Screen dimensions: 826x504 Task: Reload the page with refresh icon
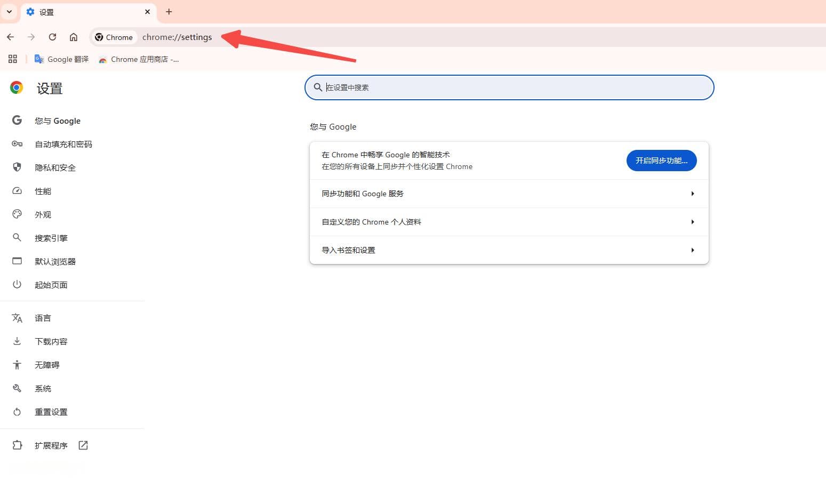[x=52, y=37]
